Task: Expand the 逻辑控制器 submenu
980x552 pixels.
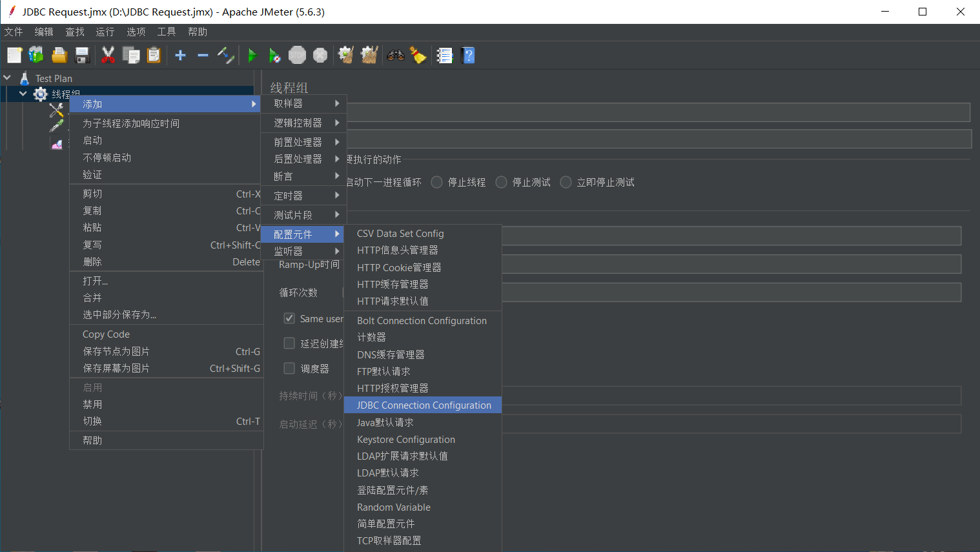Action: [304, 123]
